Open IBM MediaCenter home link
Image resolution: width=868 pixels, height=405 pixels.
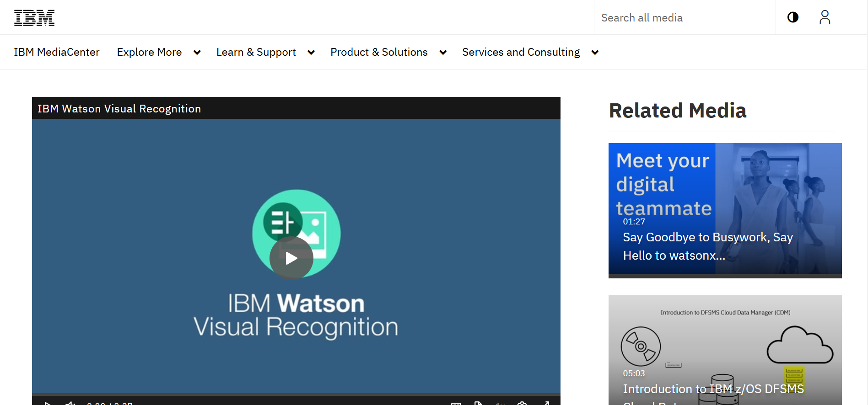click(57, 52)
